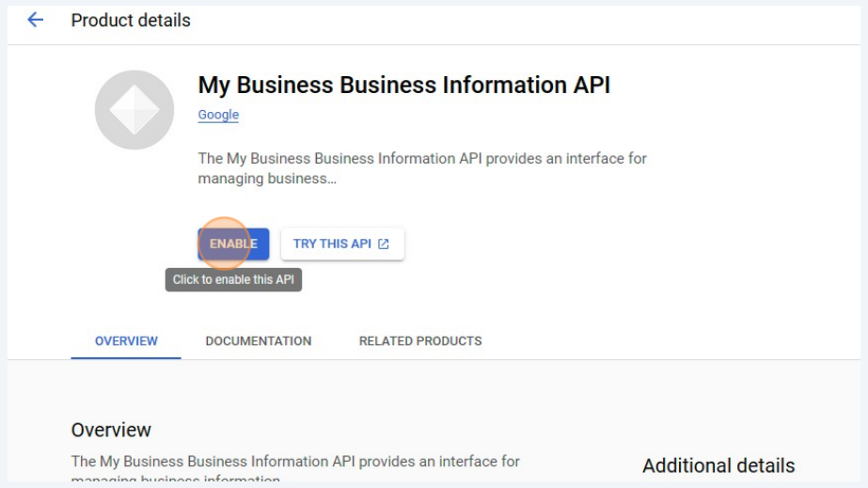
Task: Click the Product details header text
Action: (131, 21)
